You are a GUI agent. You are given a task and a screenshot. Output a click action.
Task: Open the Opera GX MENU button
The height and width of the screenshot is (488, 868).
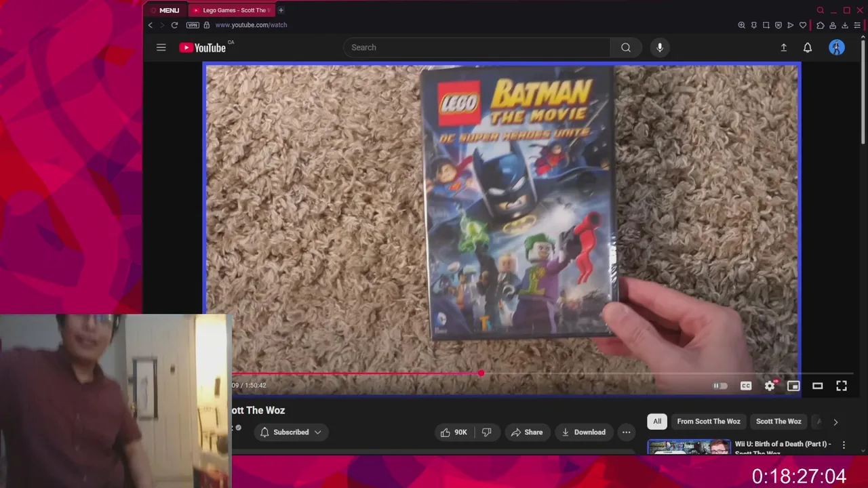[165, 10]
